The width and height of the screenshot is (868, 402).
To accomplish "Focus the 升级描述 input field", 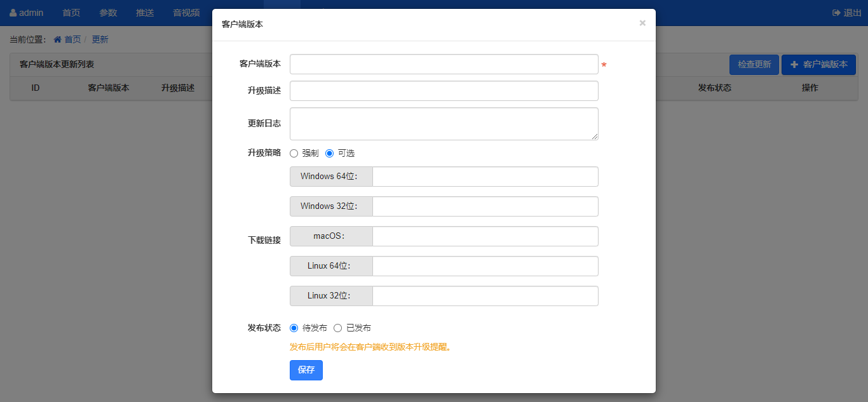I will (444, 91).
